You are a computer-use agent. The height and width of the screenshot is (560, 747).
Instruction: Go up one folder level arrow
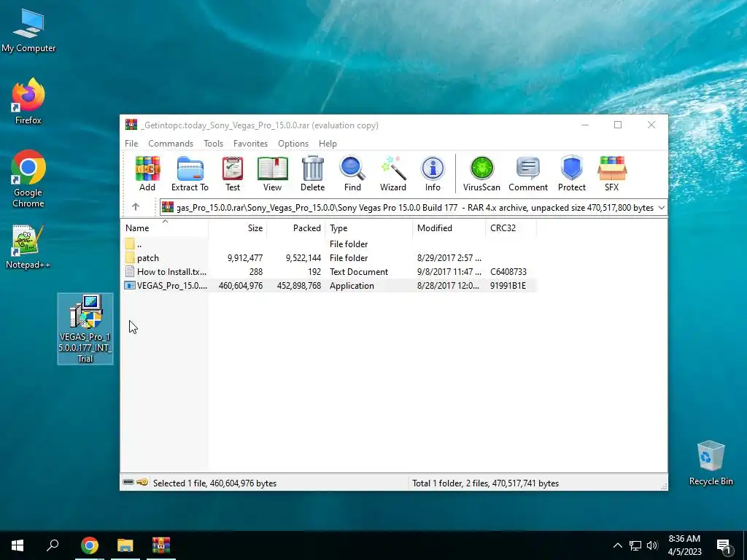[x=136, y=206]
